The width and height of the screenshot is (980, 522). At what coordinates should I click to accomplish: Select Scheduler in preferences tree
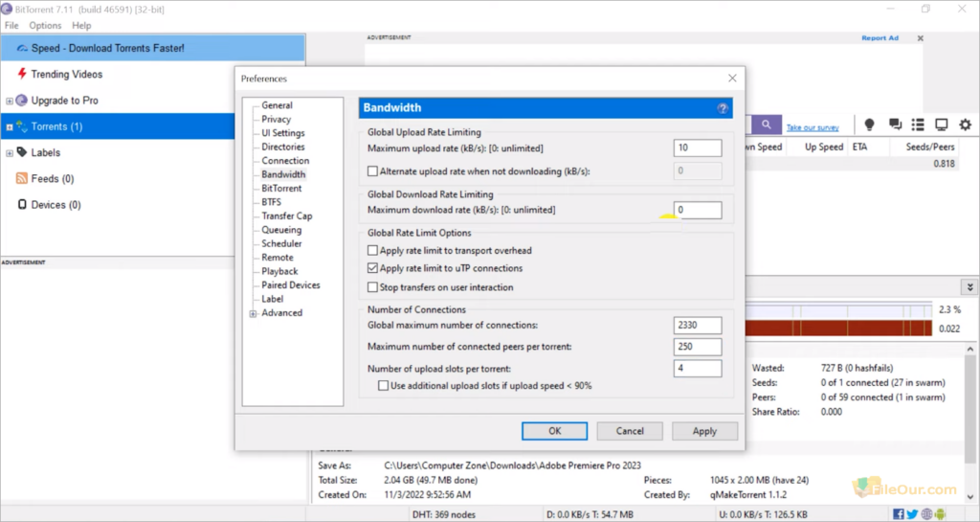pos(281,243)
